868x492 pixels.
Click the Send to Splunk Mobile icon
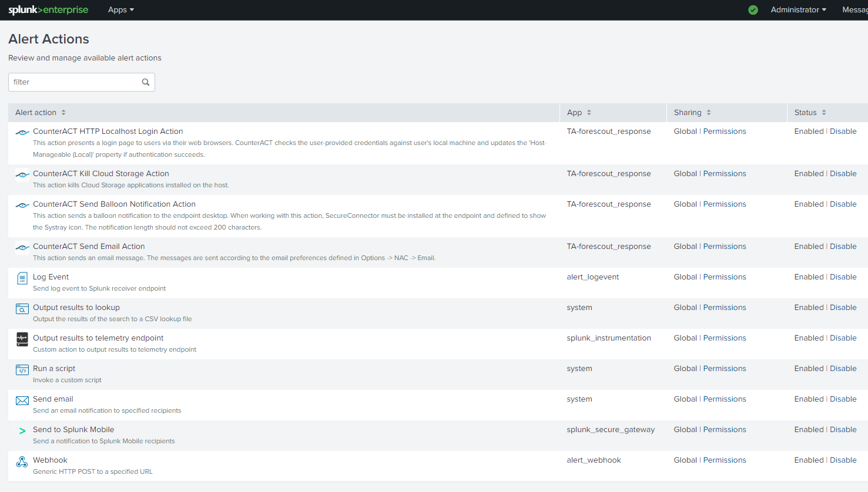tap(22, 431)
